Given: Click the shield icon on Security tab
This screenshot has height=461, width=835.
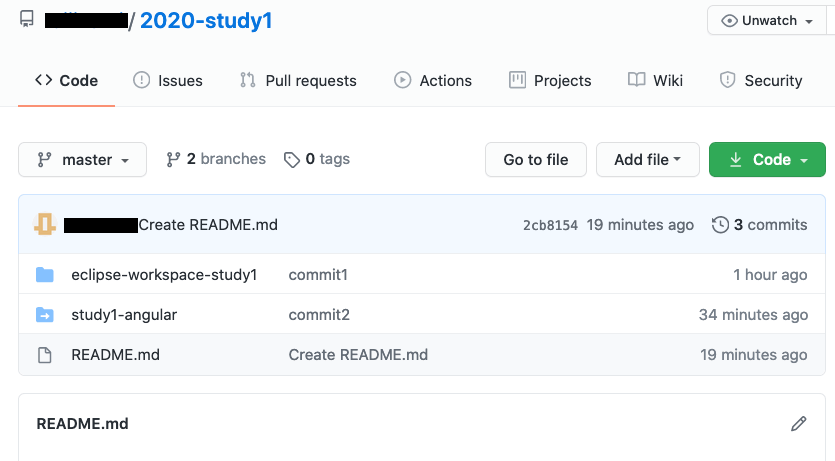Looking at the screenshot, I should pos(727,80).
